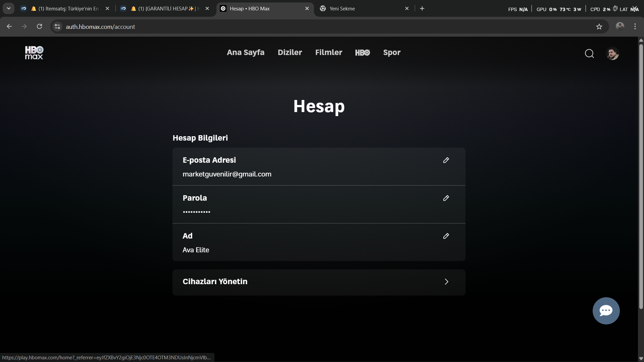
Task: Click the FPS overlay readout
Action: 518,9
